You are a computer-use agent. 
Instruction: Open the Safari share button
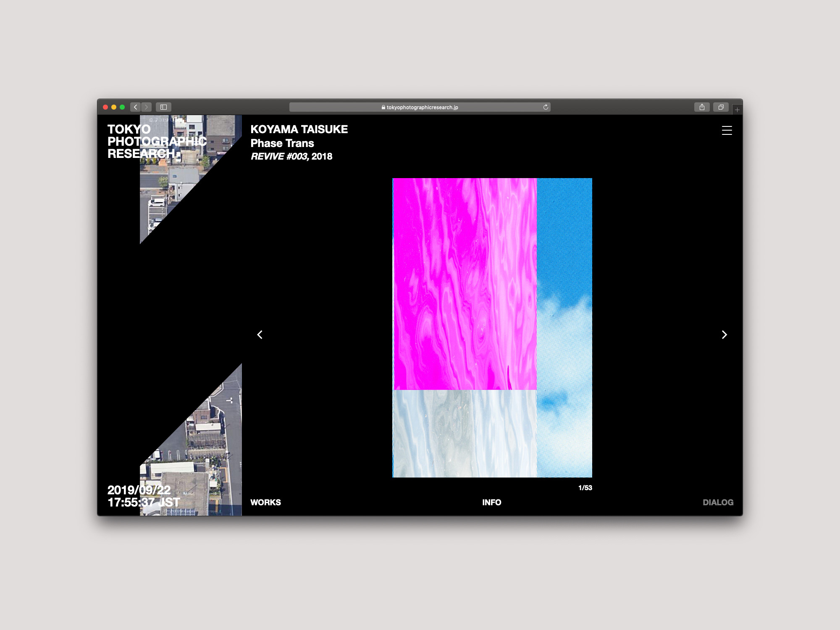tap(702, 107)
